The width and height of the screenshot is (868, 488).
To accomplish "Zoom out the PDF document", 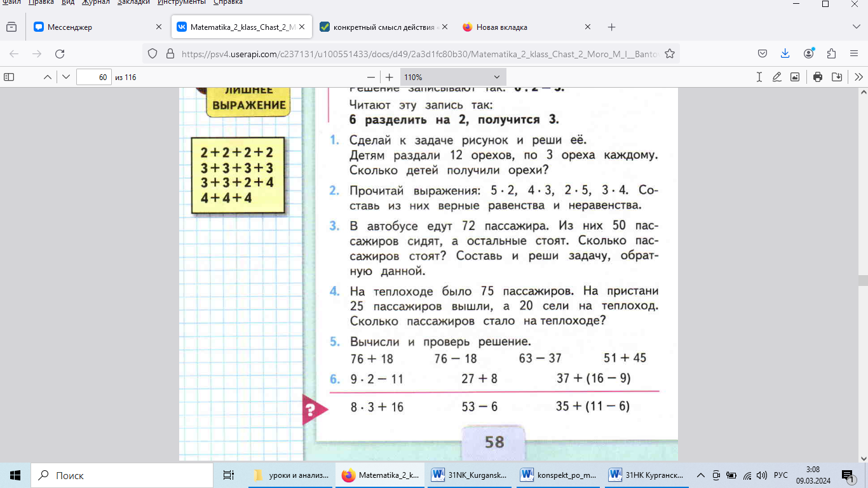I will 370,77.
